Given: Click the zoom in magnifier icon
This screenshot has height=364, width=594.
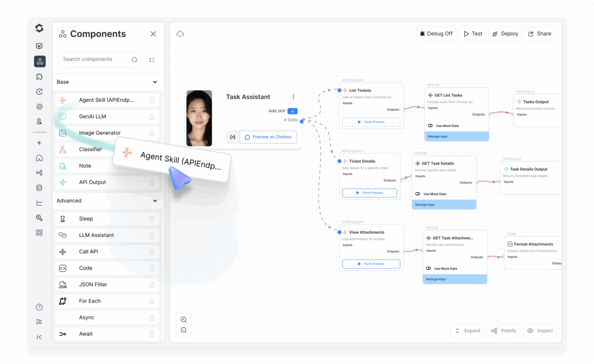Looking at the screenshot, I should pos(184,320).
